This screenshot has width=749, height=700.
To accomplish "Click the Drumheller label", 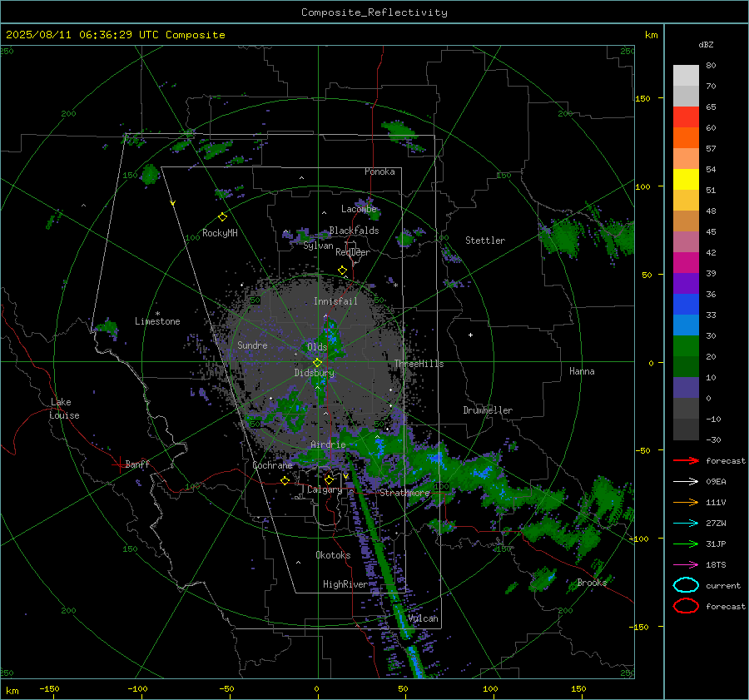I will (488, 410).
